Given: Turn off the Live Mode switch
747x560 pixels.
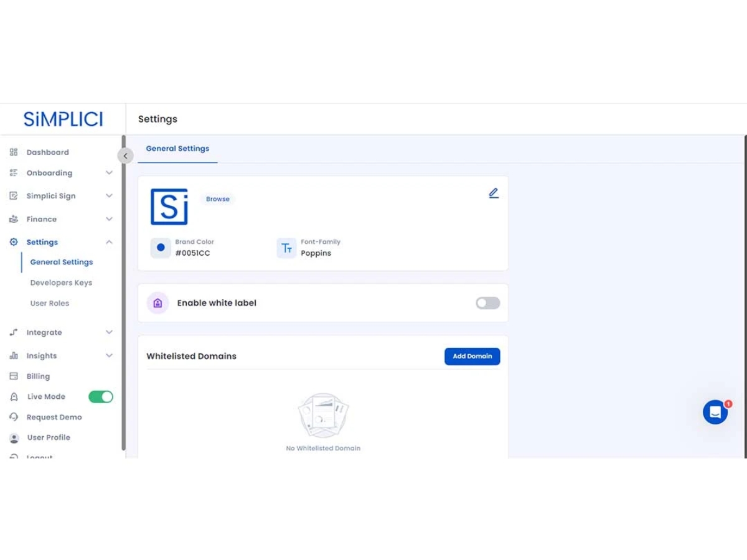Looking at the screenshot, I should click(101, 397).
